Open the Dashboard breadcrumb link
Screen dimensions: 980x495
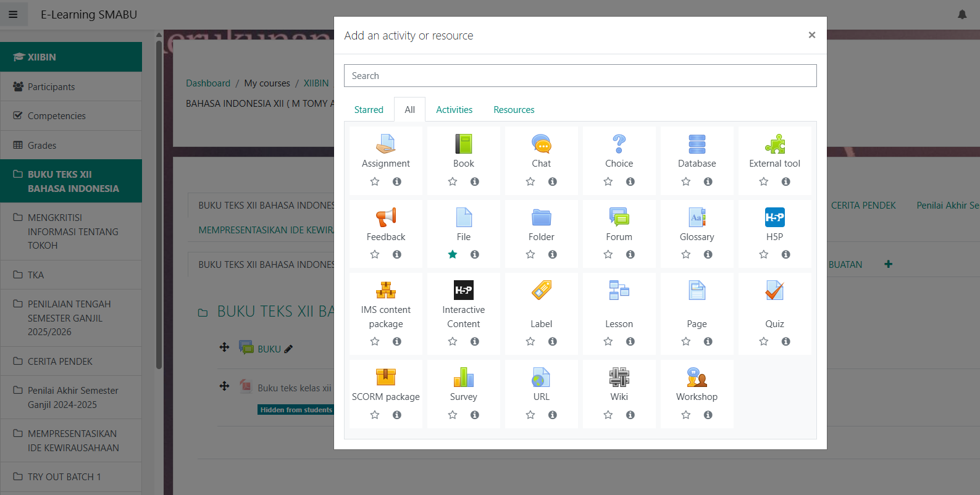tap(208, 83)
